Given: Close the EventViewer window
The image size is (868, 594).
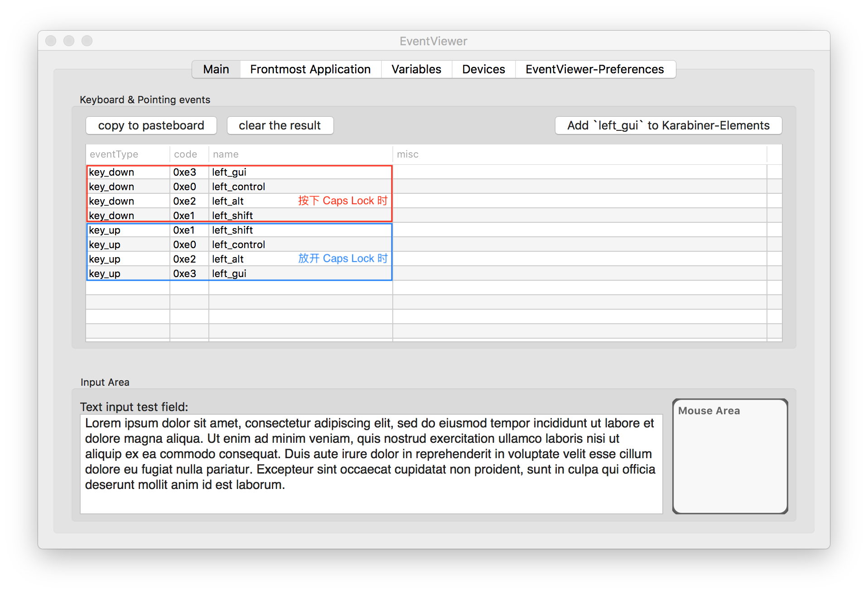Looking at the screenshot, I should tap(51, 41).
